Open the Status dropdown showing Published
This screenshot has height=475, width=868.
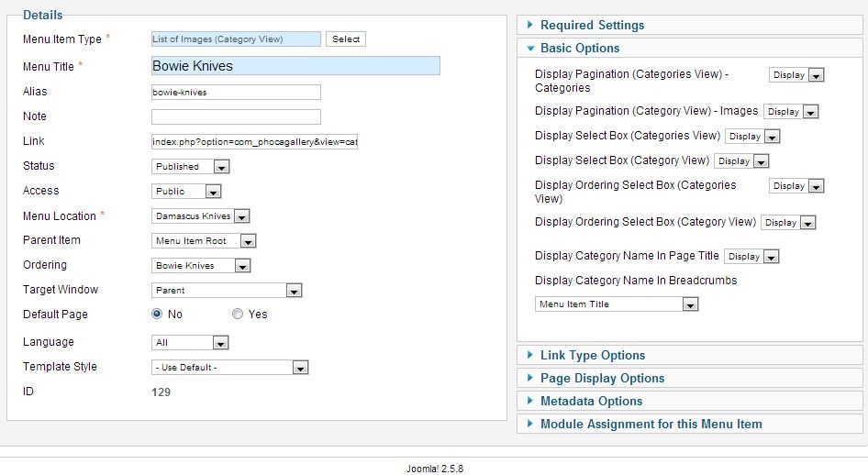(190, 167)
